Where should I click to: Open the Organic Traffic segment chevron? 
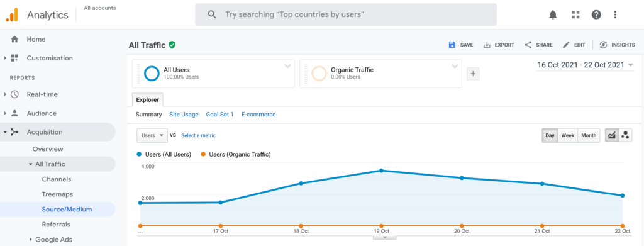455,67
